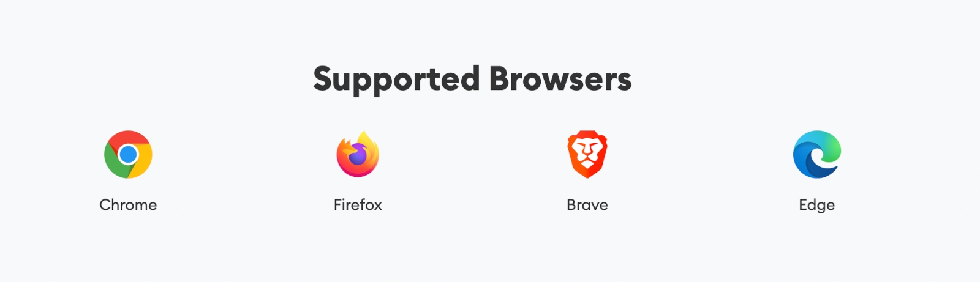The height and width of the screenshot is (282, 980).
Task: Click the word Browsers in the heading
Action: point(560,79)
